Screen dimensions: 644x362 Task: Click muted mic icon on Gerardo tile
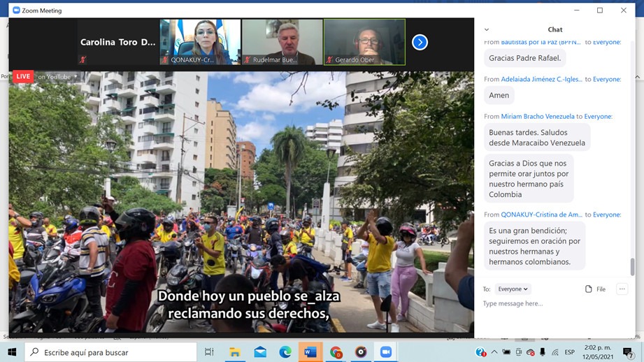tap(329, 60)
